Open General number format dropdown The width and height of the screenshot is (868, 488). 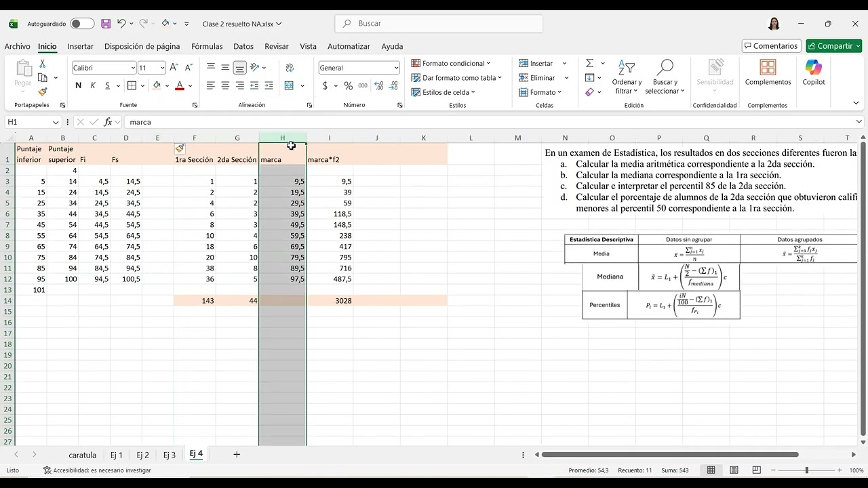click(x=396, y=68)
